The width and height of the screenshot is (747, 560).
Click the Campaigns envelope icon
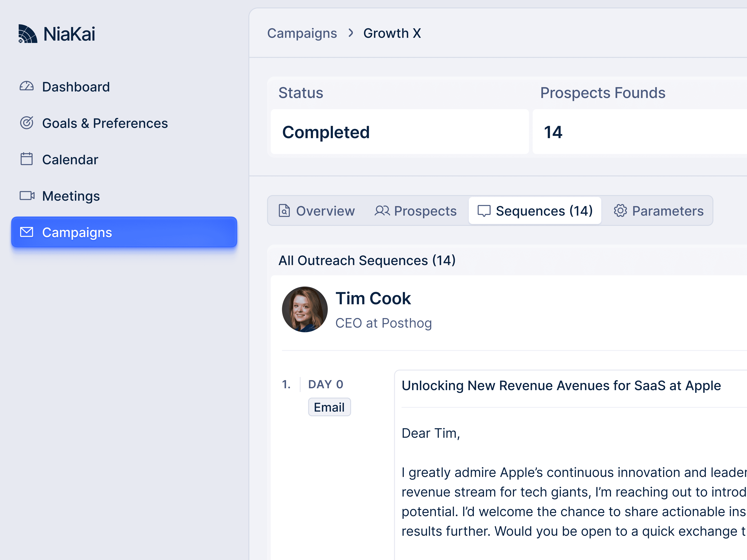pos(26,232)
